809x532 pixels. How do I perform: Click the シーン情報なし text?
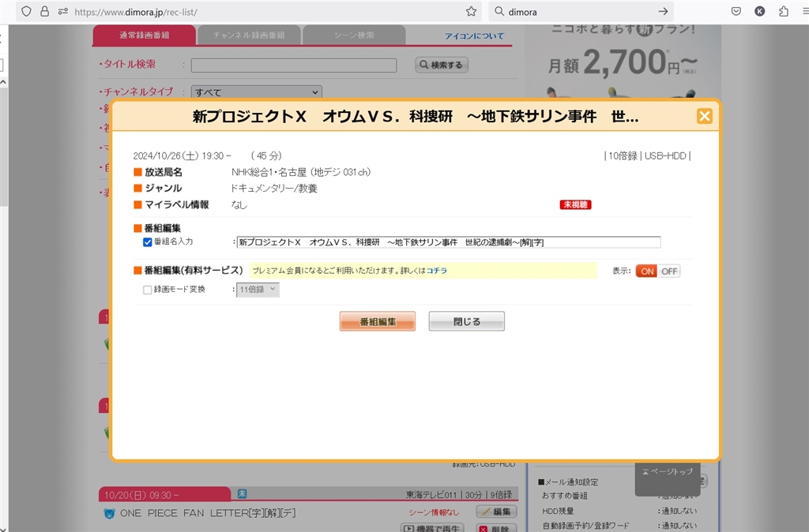click(434, 512)
